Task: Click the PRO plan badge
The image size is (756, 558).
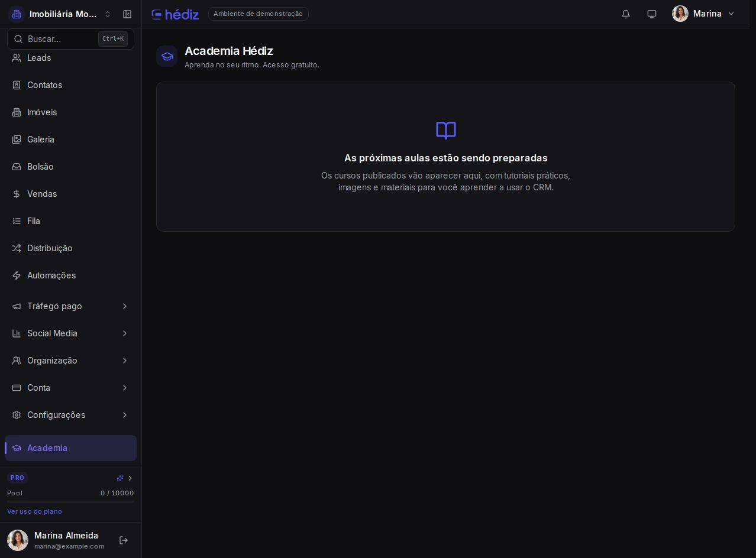Action: pyautogui.click(x=17, y=478)
